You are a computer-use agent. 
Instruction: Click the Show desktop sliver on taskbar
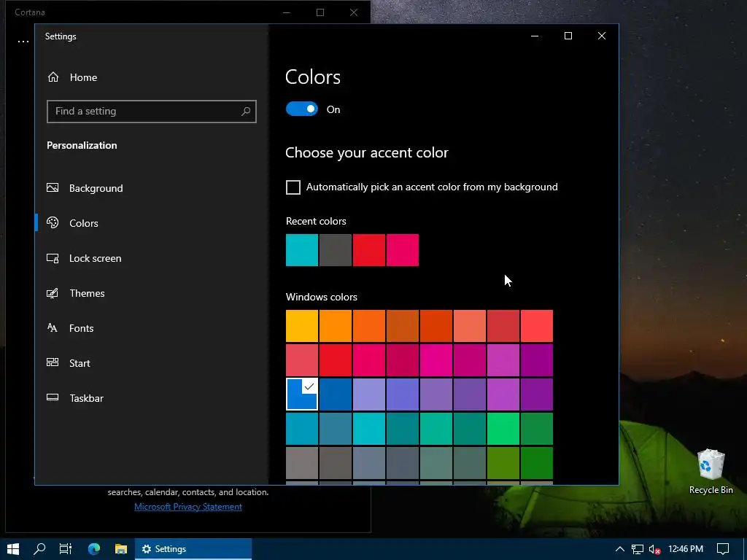(745, 549)
